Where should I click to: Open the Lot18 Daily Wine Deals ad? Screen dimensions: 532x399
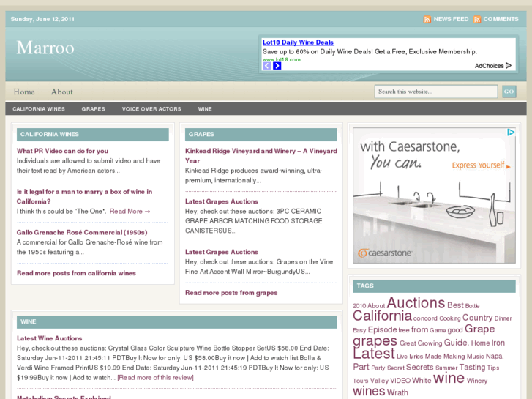coord(299,42)
